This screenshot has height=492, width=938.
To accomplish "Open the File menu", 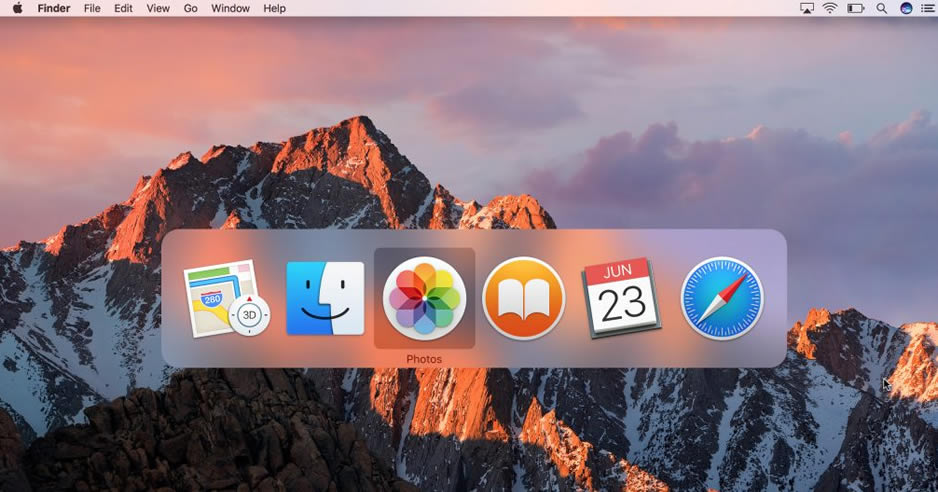I will (x=92, y=8).
